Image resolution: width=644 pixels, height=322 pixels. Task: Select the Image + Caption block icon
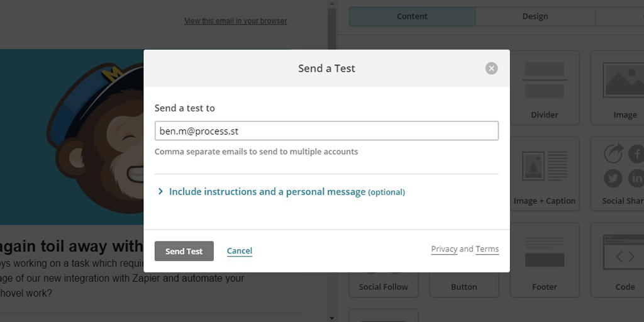pyautogui.click(x=545, y=166)
